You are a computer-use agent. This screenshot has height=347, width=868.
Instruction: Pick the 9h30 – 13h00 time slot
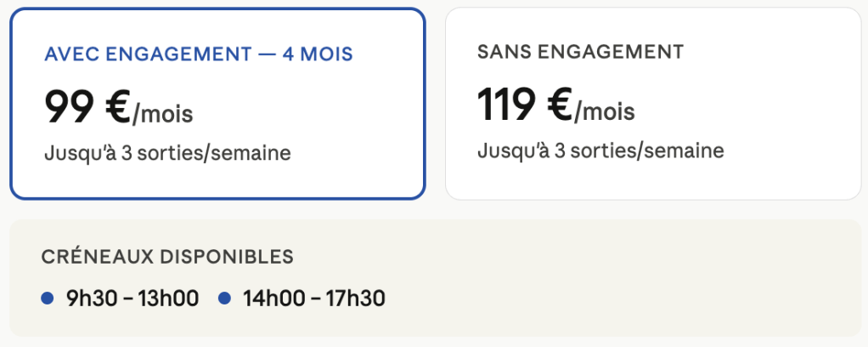pos(132,299)
